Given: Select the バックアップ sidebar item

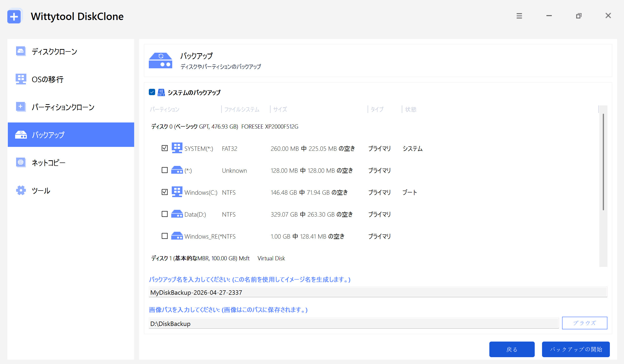Looking at the screenshot, I should pyautogui.click(x=71, y=135).
